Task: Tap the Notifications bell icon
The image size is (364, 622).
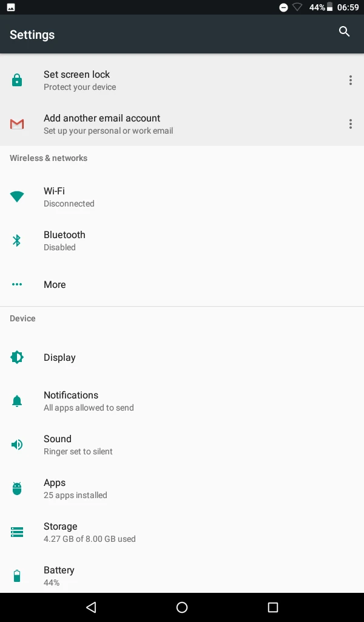Action: [x=17, y=401]
